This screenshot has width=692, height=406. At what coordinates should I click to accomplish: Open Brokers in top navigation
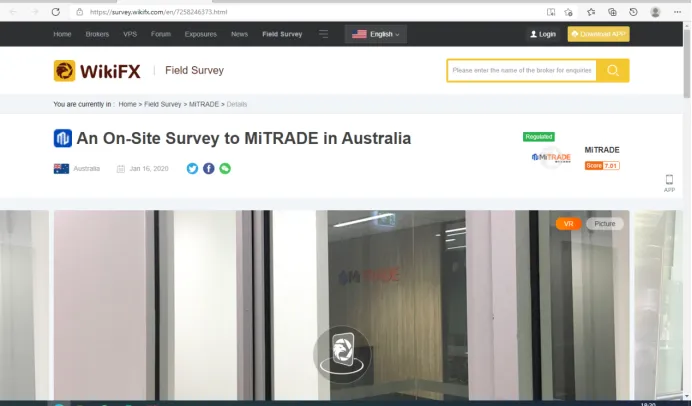(97, 34)
